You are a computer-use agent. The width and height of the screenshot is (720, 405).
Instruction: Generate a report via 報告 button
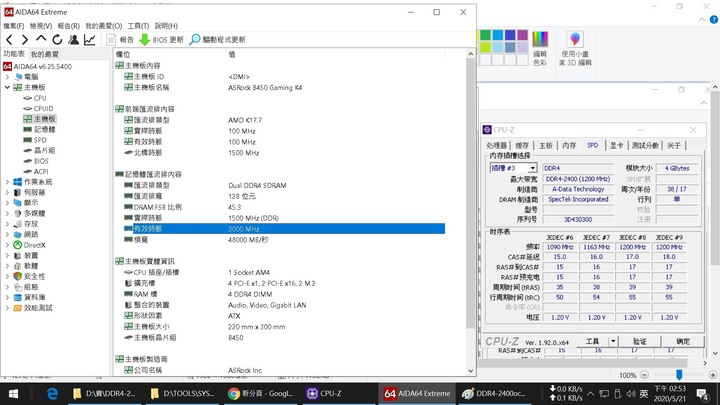(x=120, y=39)
